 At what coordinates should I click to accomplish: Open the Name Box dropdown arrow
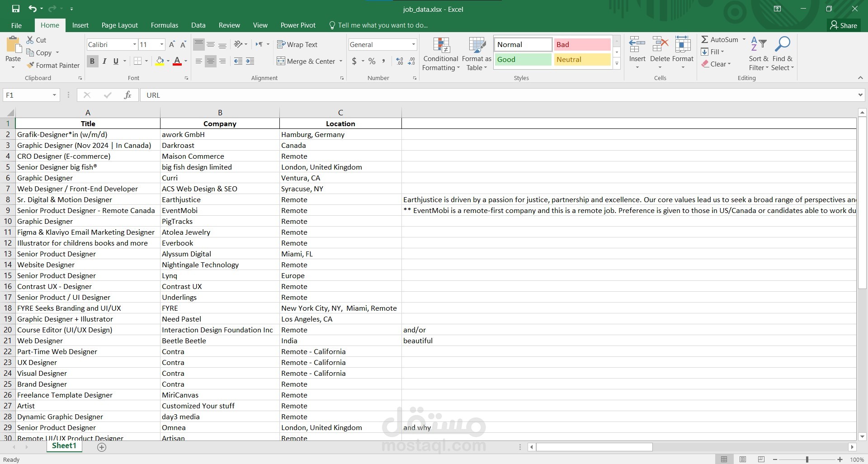(x=54, y=95)
